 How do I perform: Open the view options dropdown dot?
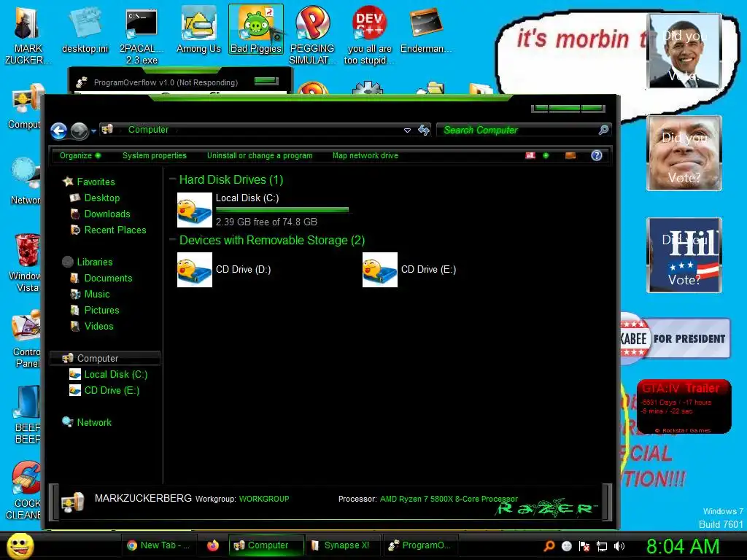pyautogui.click(x=546, y=156)
